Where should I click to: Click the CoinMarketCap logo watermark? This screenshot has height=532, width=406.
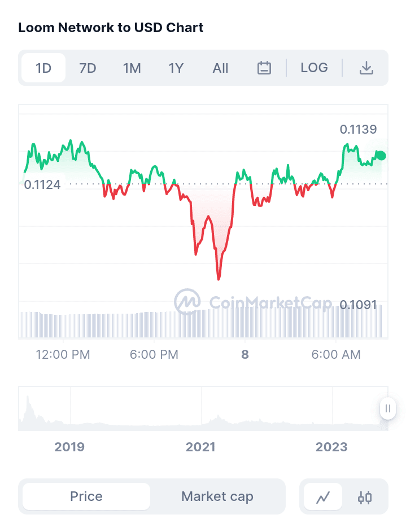pos(253,302)
